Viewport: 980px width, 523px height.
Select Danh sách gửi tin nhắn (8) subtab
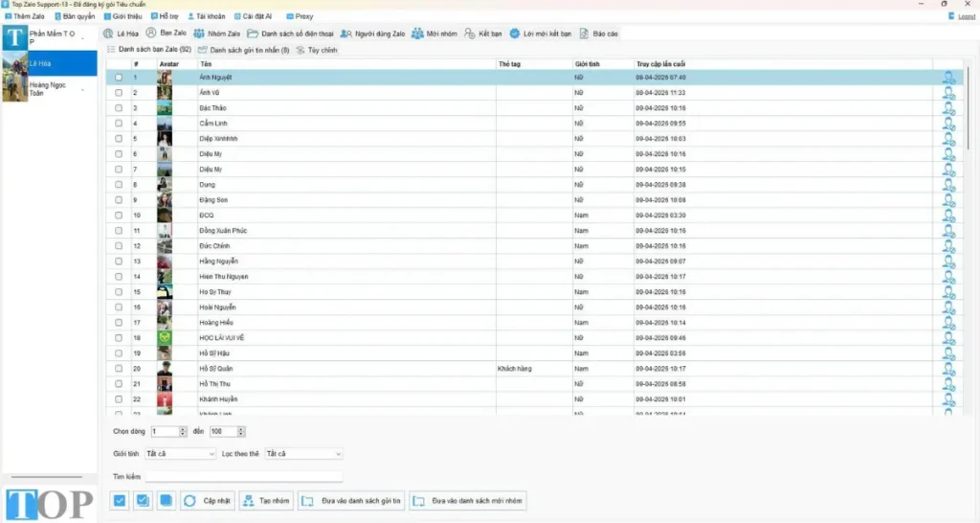pos(244,50)
